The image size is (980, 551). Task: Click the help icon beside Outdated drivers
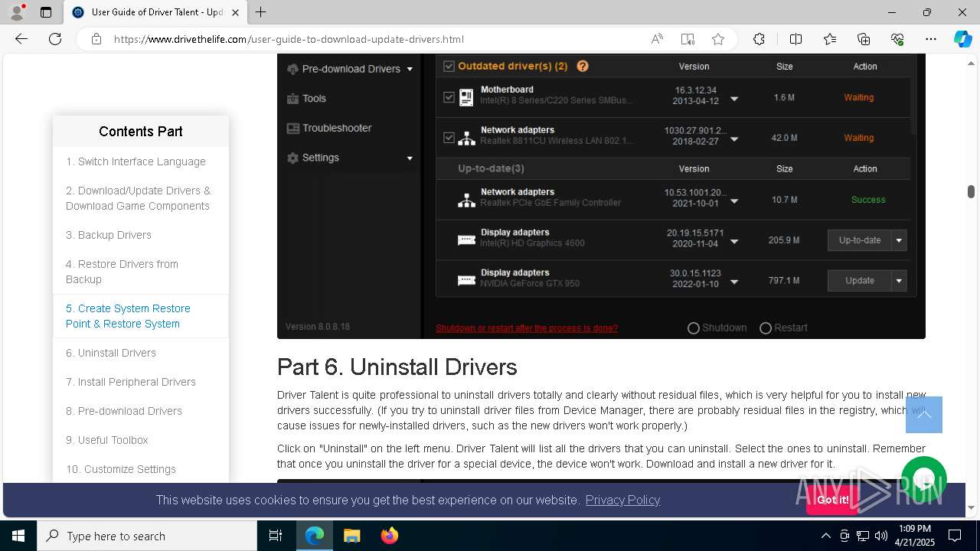coord(583,66)
